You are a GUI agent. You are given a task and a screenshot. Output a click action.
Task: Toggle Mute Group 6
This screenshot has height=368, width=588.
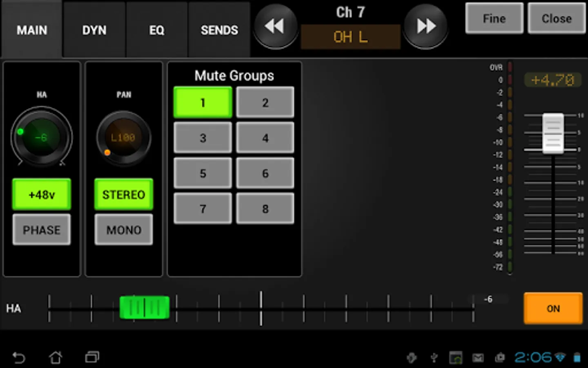pos(265,173)
